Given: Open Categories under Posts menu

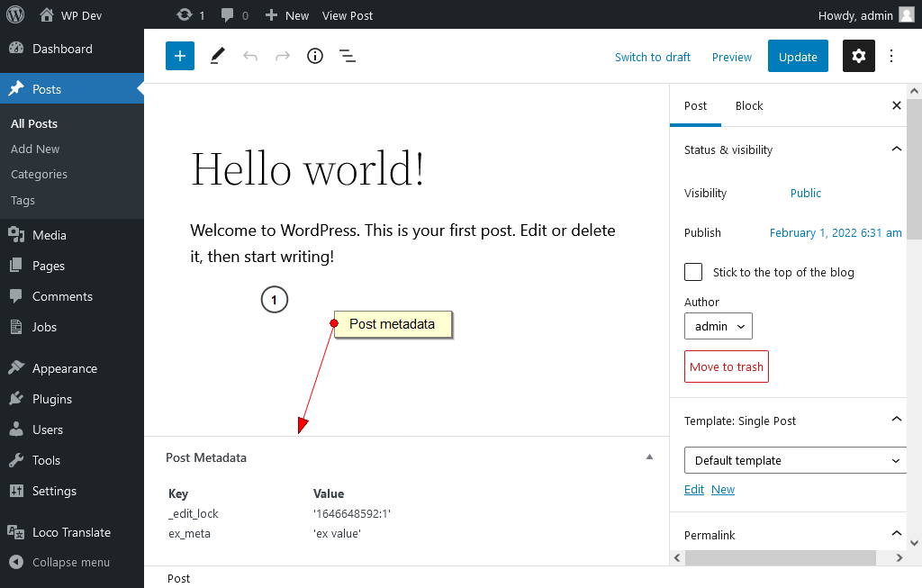Looking at the screenshot, I should pos(39,174).
